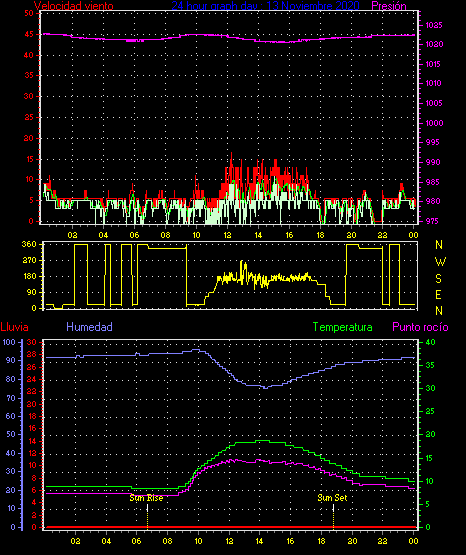This screenshot has width=466, height=555.
Task: Click the 50 humidity axis value
Action: [x=11, y=434]
